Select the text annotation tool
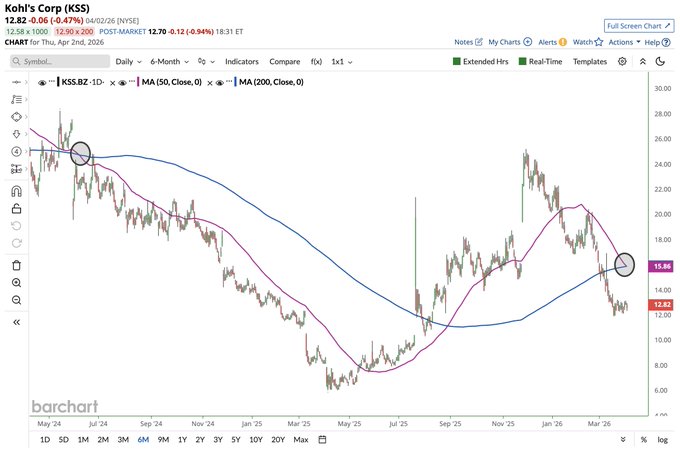 (16, 99)
